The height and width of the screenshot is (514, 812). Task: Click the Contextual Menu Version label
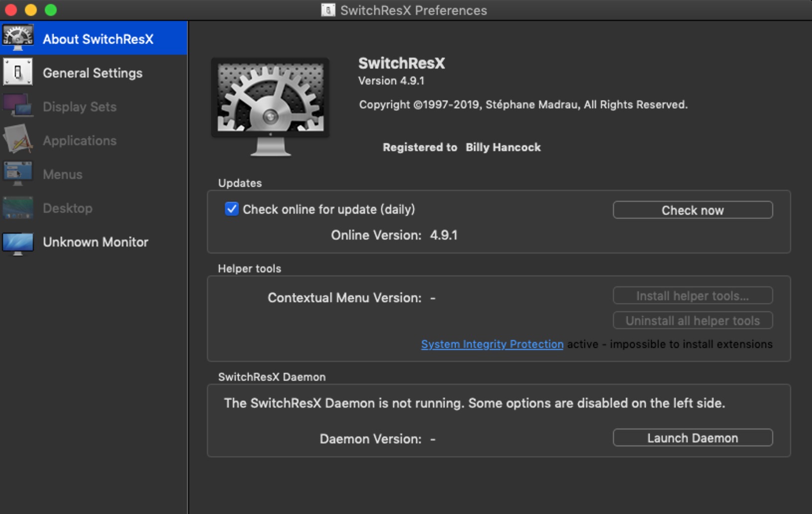coord(344,297)
